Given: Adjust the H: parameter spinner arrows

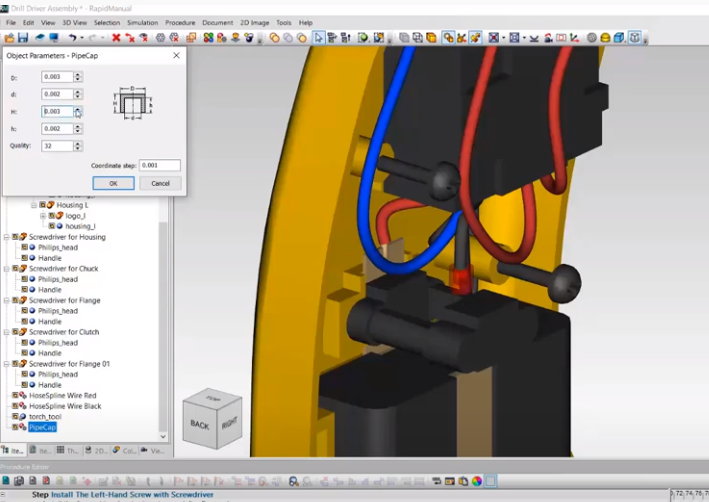Looking at the screenshot, I should pyautogui.click(x=78, y=111).
